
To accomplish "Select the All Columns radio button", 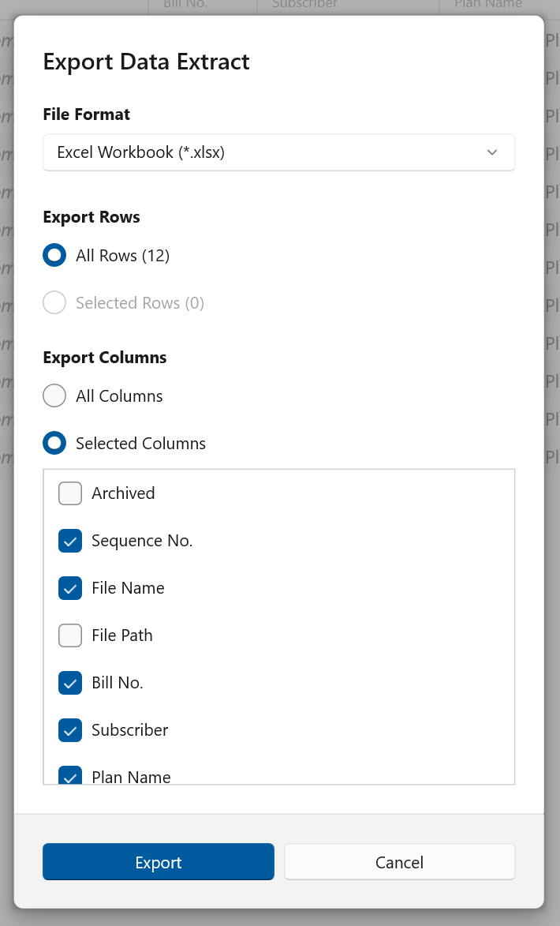I will (x=54, y=396).
